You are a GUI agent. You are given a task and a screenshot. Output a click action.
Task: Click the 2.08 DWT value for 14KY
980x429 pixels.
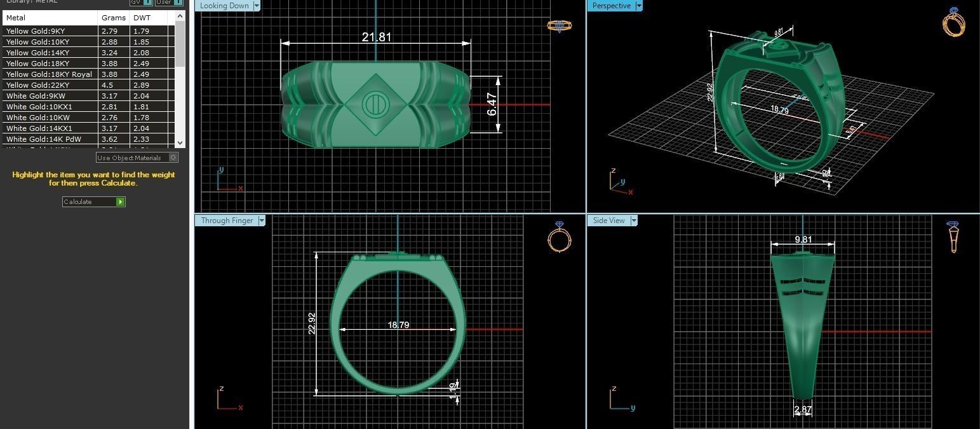(x=141, y=53)
